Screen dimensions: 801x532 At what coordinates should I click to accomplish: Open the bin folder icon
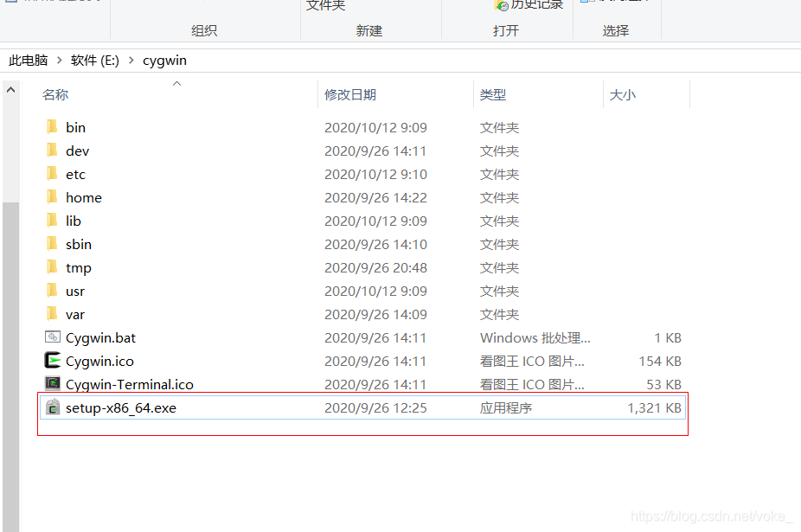tap(52, 127)
